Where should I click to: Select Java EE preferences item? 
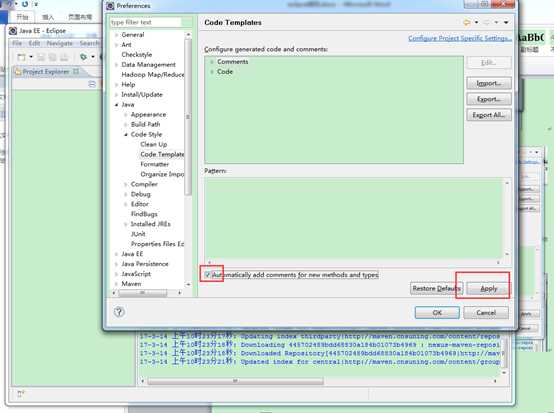click(132, 254)
